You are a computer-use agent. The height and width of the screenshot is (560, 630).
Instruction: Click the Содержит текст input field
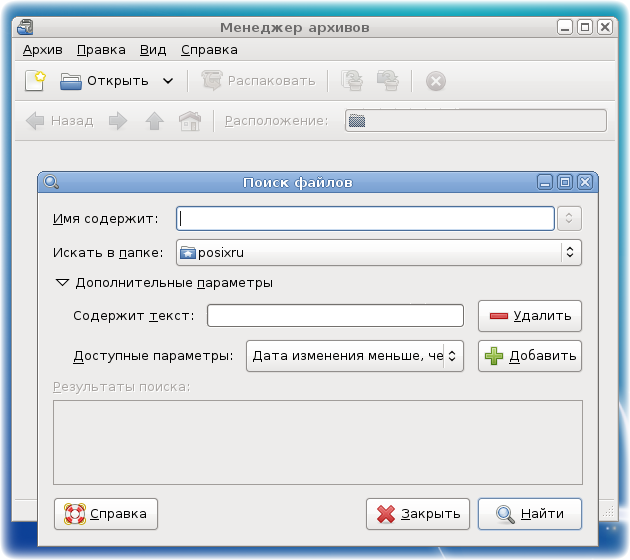click(335, 316)
